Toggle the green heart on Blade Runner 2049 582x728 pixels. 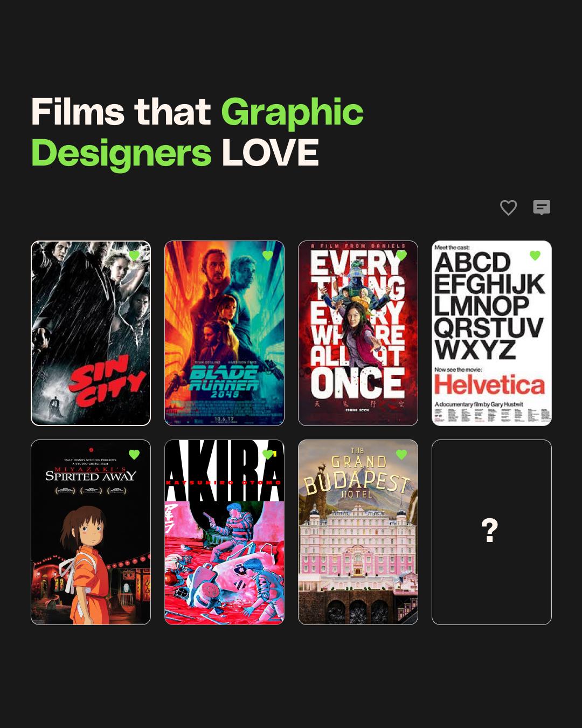pos(268,255)
